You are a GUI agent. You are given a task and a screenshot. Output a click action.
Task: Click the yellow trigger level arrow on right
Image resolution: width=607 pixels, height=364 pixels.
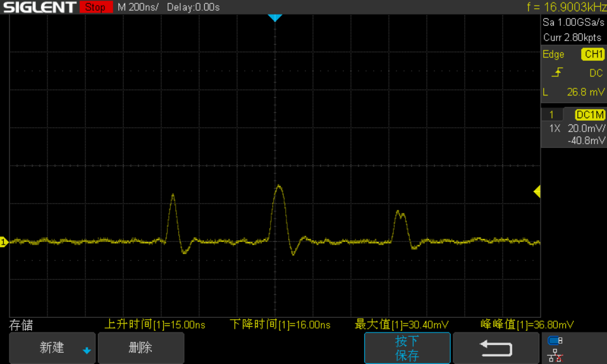(537, 191)
